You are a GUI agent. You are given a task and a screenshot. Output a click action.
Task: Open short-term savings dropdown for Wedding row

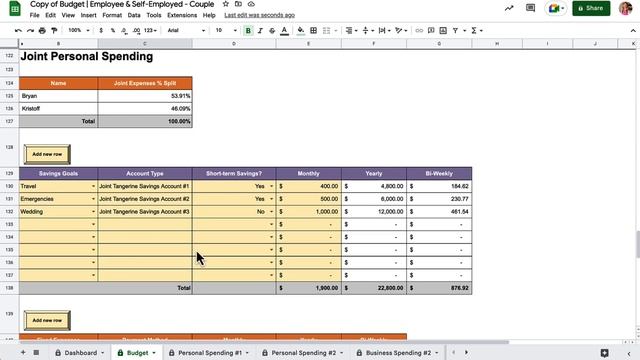[x=271, y=211]
